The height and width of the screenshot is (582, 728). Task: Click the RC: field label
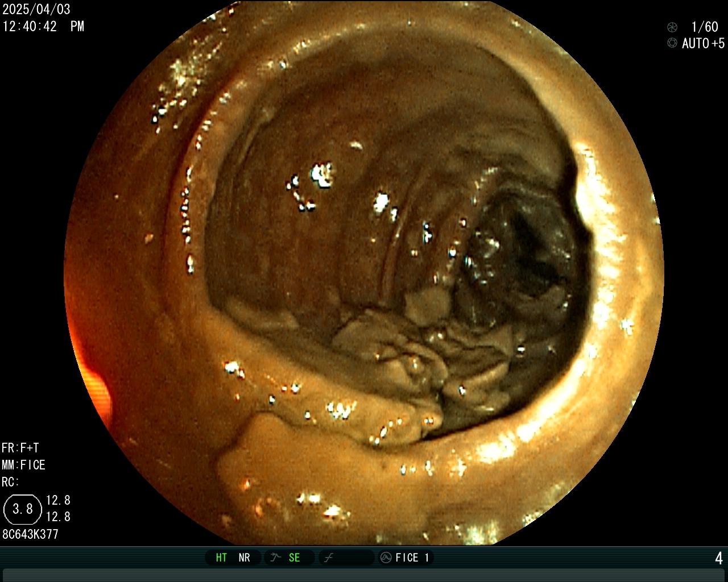10,482
